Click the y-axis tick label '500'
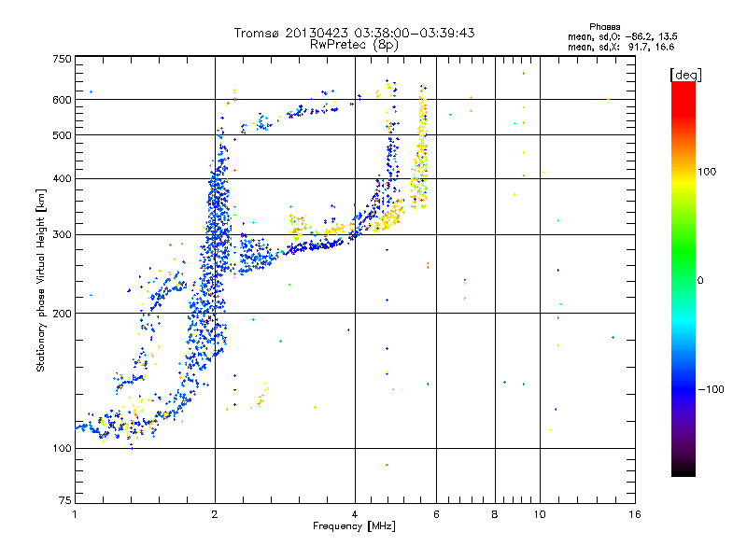The image size is (747, 560). tap(62, 135)
